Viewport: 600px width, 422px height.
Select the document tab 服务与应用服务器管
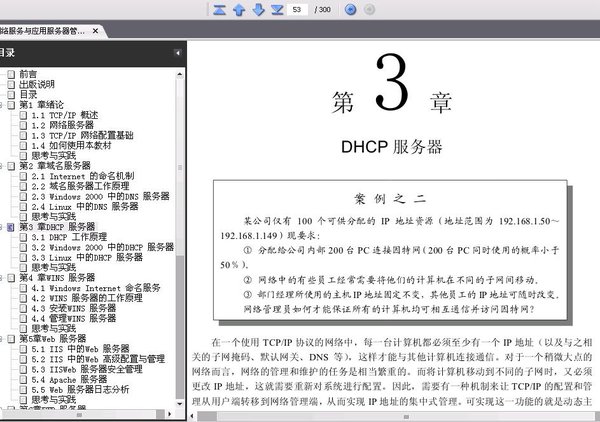click(x=42, y=31)
